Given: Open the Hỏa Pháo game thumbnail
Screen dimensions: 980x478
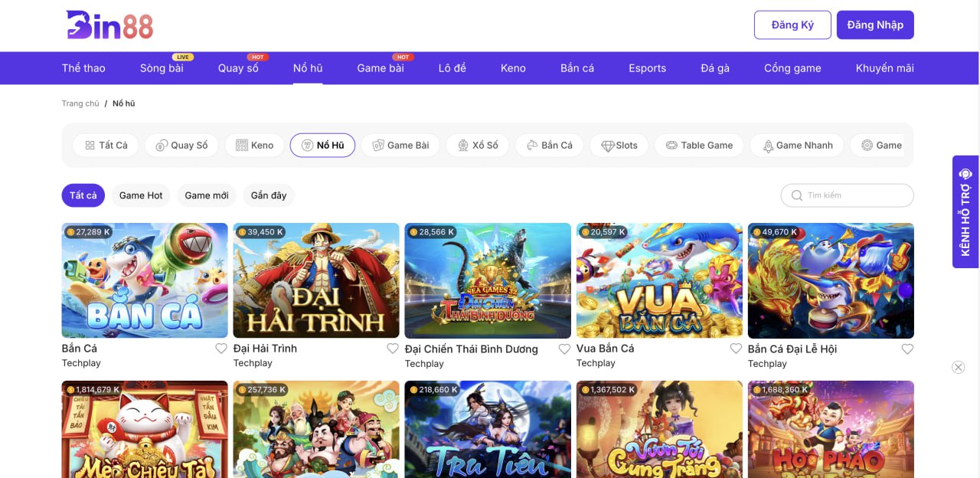Looking at the screenshot, I should click(831, 429).
